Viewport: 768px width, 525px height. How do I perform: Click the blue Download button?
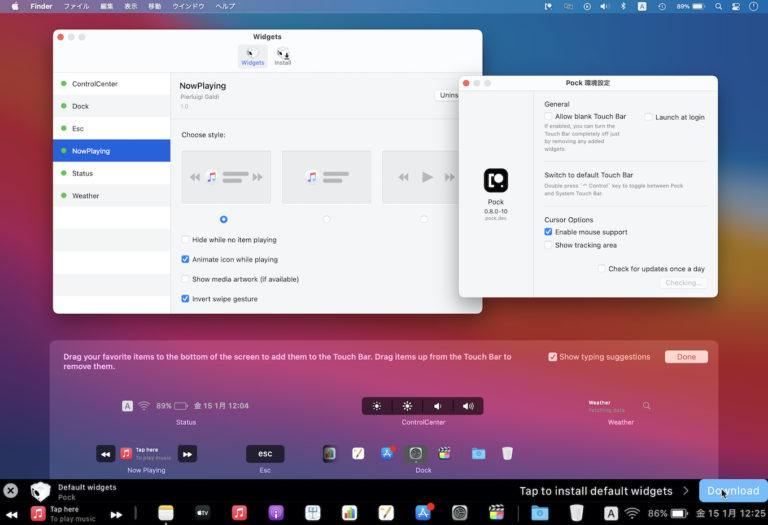pyautogui.click(x=733, y=491)
